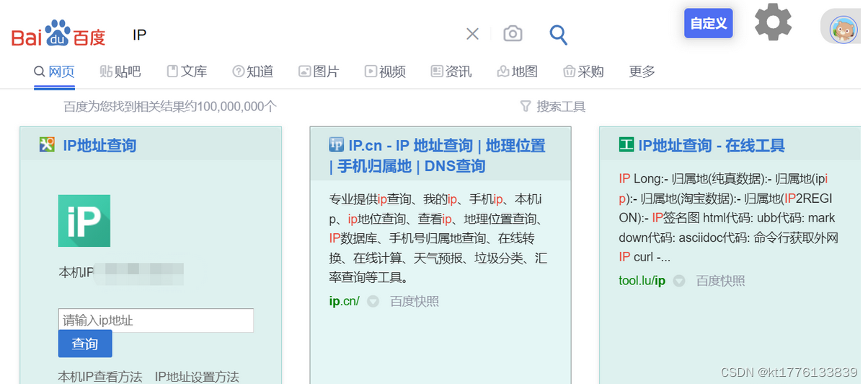868x384 pixels.
Task: Click the IP.cn result favicon
Action: pos(337,145)
